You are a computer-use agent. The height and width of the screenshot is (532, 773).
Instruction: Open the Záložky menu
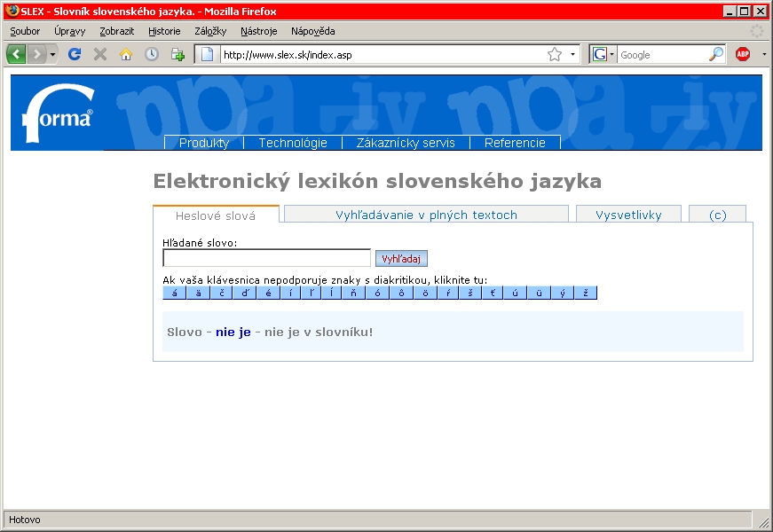210,31
